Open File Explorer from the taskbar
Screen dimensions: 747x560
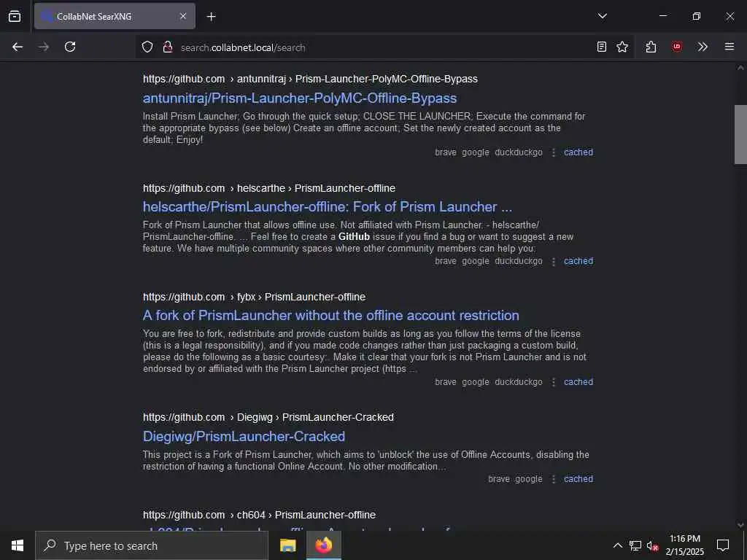(x=287, y=545)
